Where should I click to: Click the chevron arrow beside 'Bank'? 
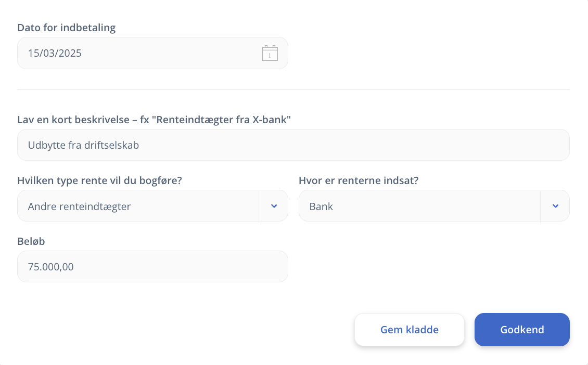pyautogui.click(x=555, y=206)
